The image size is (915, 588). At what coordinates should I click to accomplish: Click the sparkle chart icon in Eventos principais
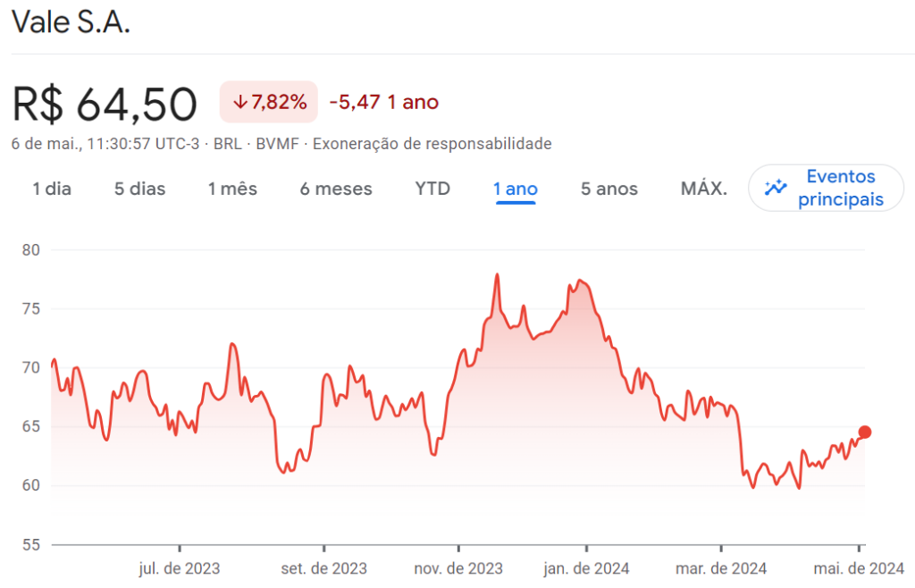click(x=776, y=188)
